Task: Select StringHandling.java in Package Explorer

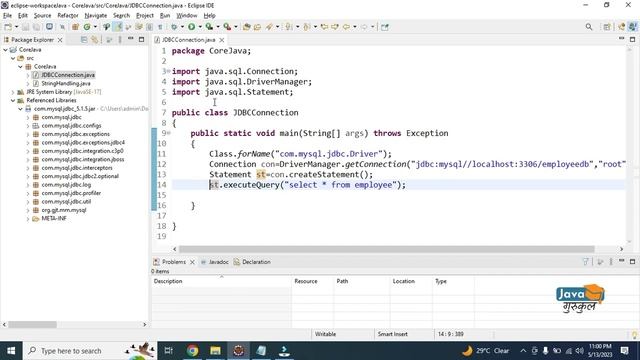Action: point(66,83)
